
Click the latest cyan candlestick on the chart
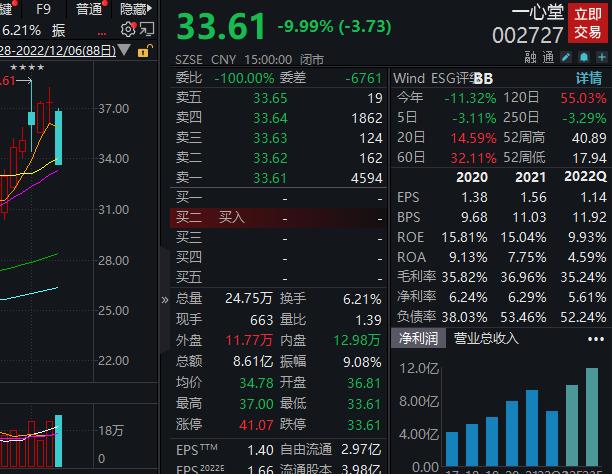[59, 137]
